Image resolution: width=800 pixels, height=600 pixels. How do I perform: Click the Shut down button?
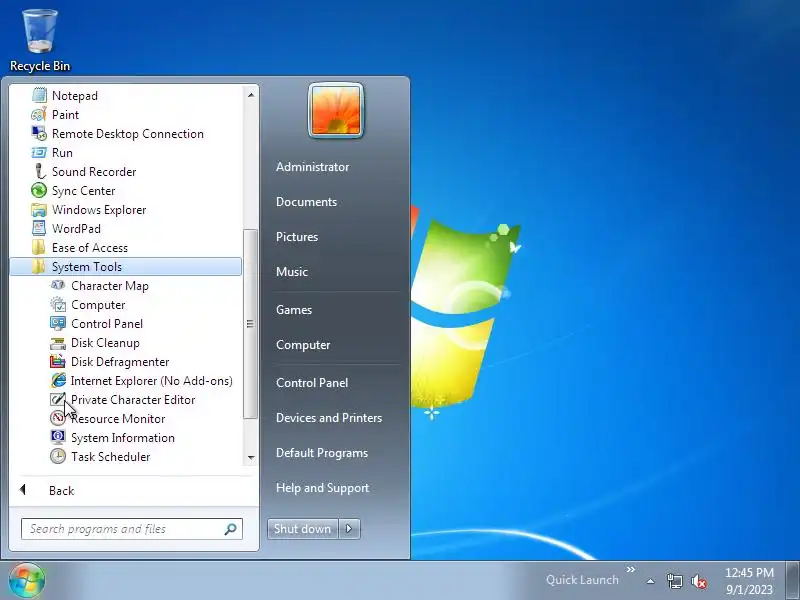tap(303, 529)
